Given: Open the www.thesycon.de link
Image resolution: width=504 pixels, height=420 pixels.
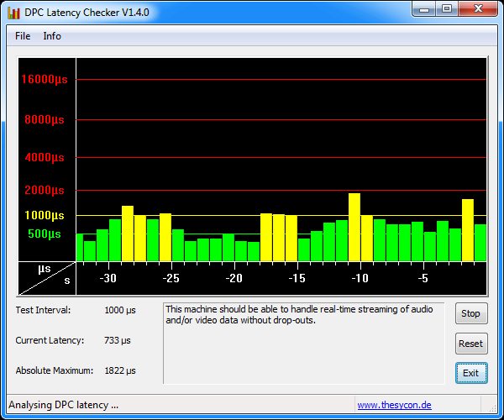Looking at the screenshot, I should point(394,405).
